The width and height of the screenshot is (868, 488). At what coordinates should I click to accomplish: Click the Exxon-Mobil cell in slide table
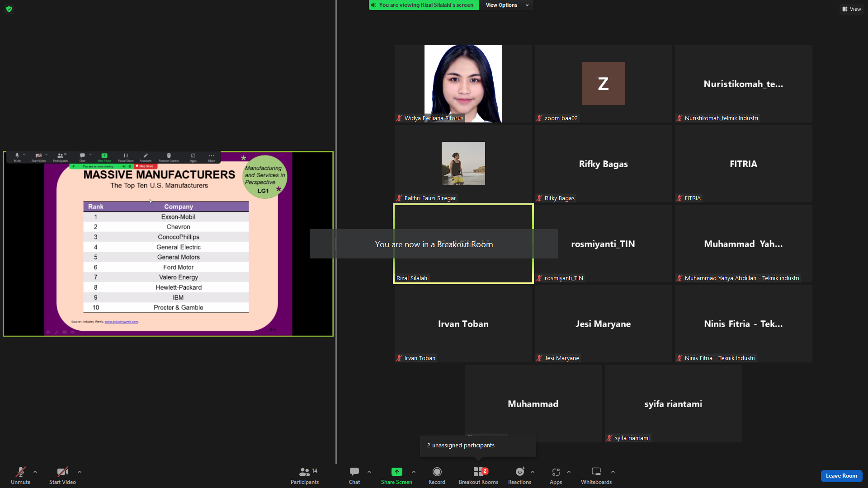[178, 217]
